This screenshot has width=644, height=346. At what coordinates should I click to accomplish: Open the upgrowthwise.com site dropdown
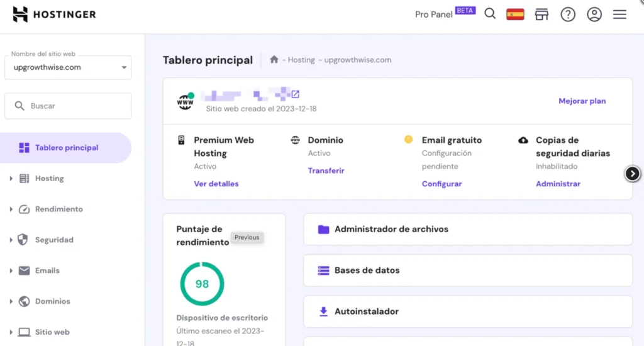68,67
